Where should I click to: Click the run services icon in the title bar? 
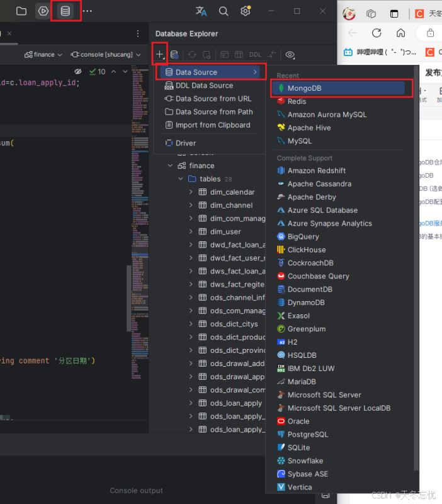43,11
